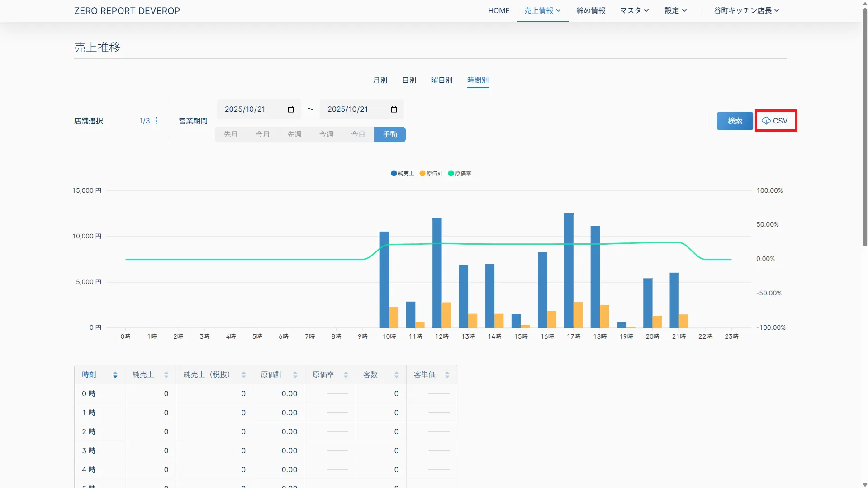This screenshot has width=868, height=488.
Task: Open the end date calendar picker icon
Action: 394,109
